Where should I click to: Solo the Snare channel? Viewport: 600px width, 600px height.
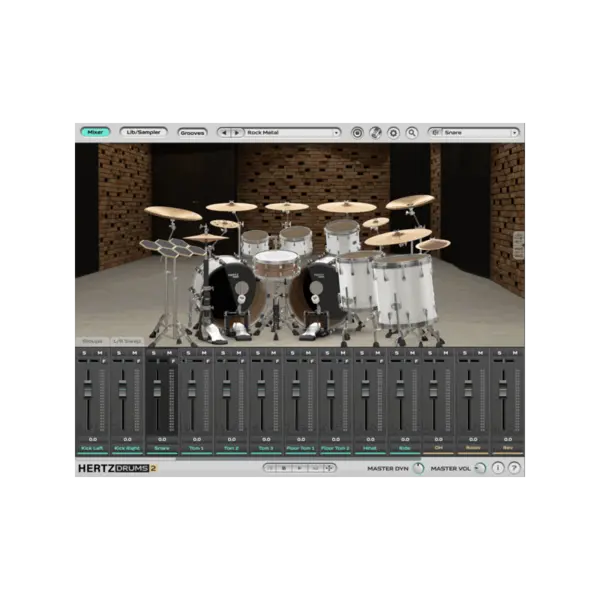point(153,353)
